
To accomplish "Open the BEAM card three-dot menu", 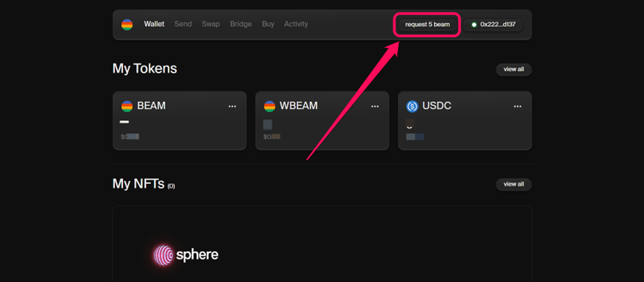I will click(x=233, y=107).
